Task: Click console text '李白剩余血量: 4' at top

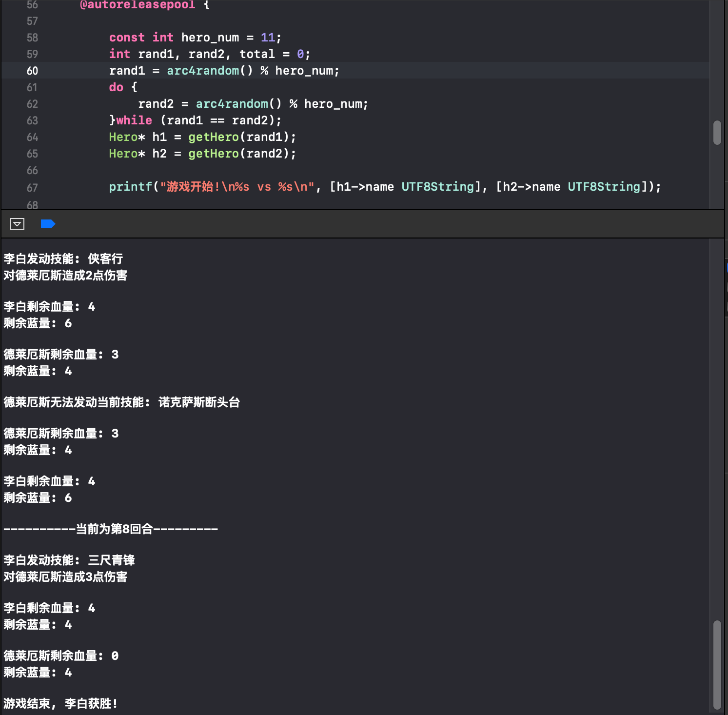Action: [49, 307]
